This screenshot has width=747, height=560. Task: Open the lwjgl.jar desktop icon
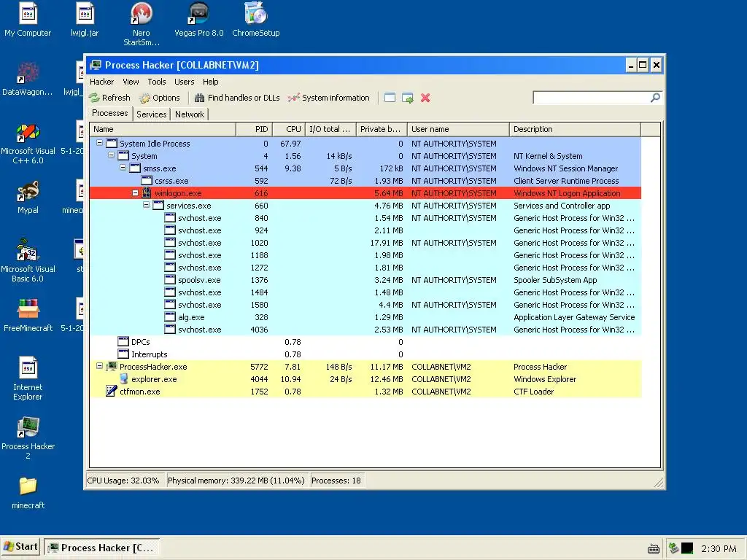coord(85,19)
